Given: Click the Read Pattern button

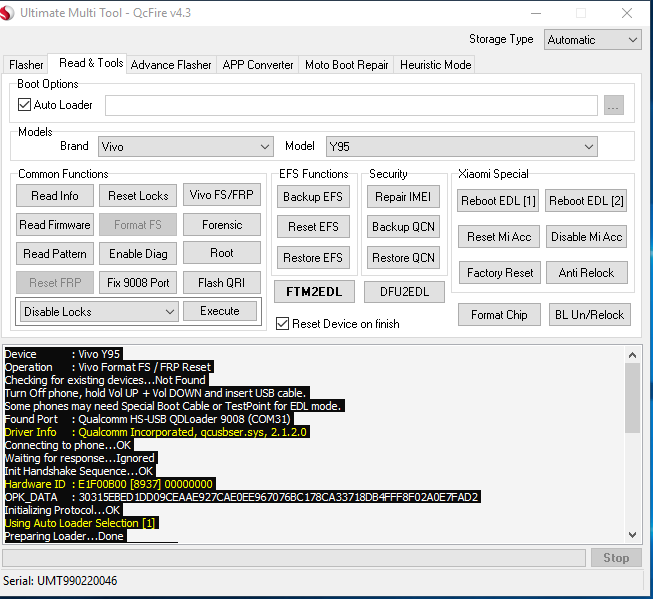Looking at the screenshot, I should click(x=55, y=254).
